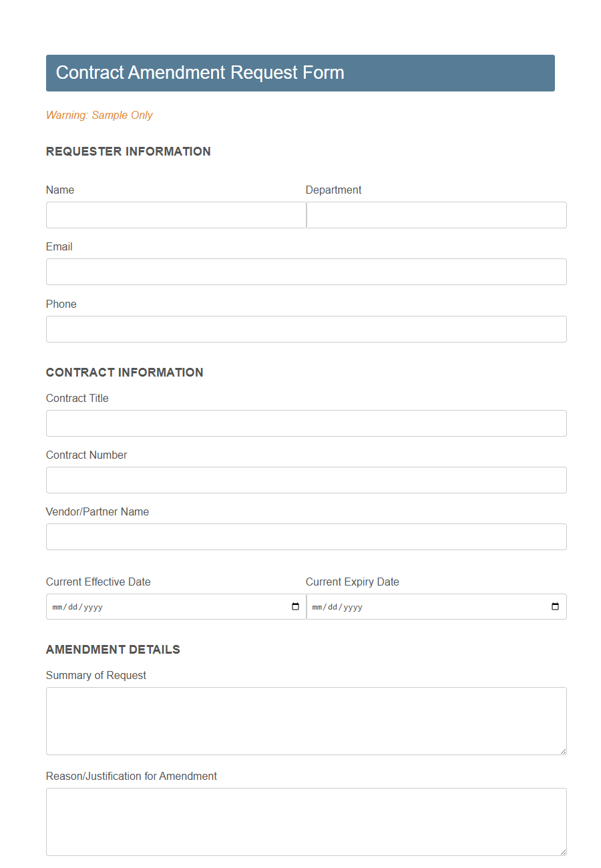Click the Contract Amendment Request Form header

(x=200, y=73)
